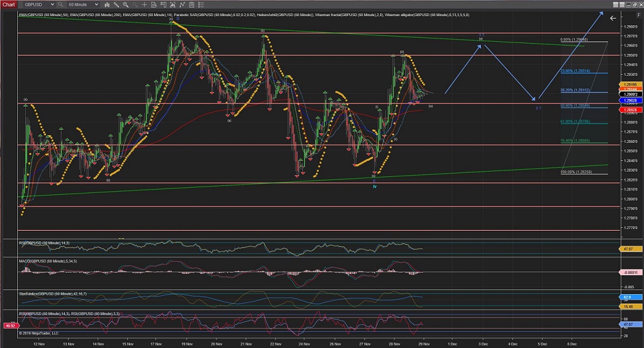Open the strategies icon
The image size is (644, 348).
coord(191,5)
